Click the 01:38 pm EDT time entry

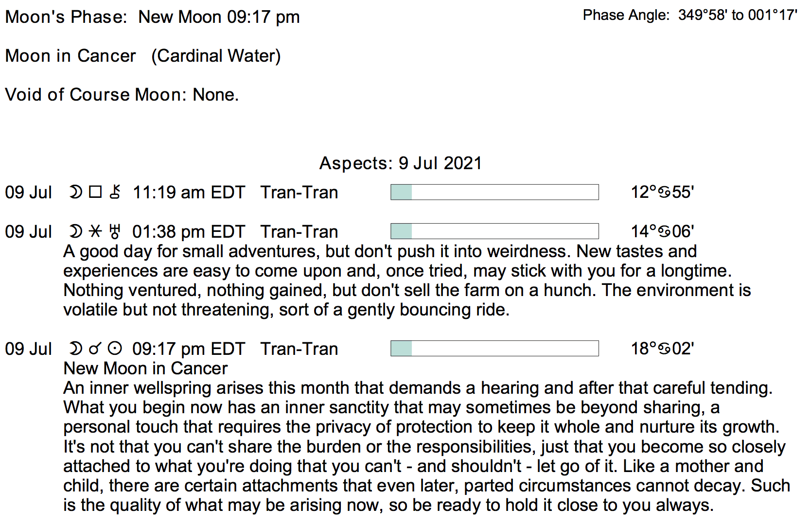point(189,232)
